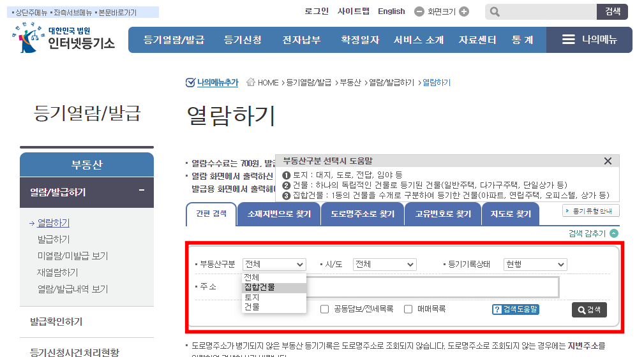Click 열람/발급하기 breadcrumb link
The width and height of the screenshot is (644, 357).
click(391, 82)
